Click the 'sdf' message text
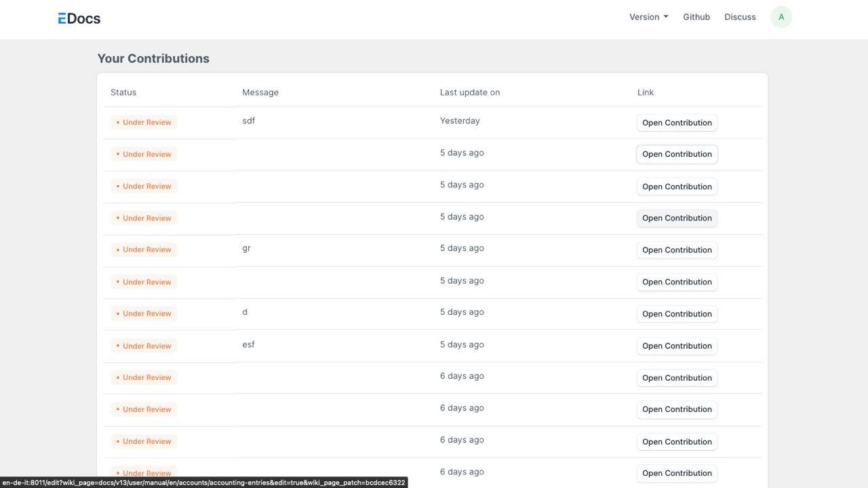This screenshot has height=488, width=868. [x=248, y=121]
